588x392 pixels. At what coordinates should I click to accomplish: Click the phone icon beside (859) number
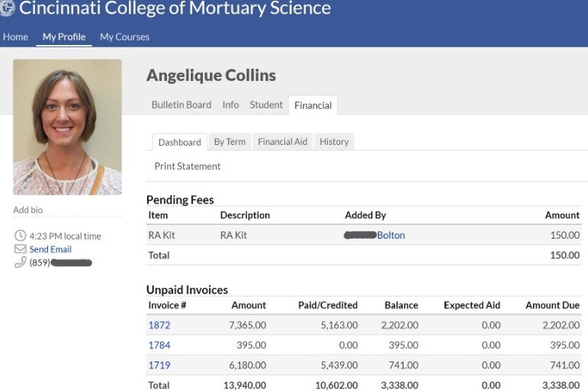pos(21,262)
